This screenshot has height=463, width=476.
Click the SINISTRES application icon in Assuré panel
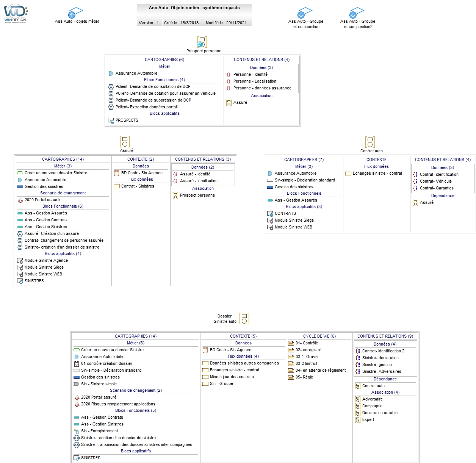click(x=20, y=281)
